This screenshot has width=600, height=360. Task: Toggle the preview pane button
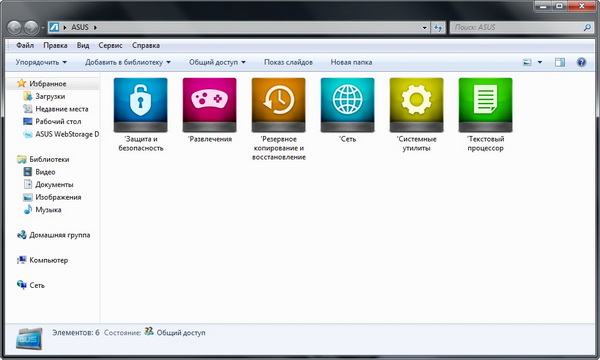[560, 62]
